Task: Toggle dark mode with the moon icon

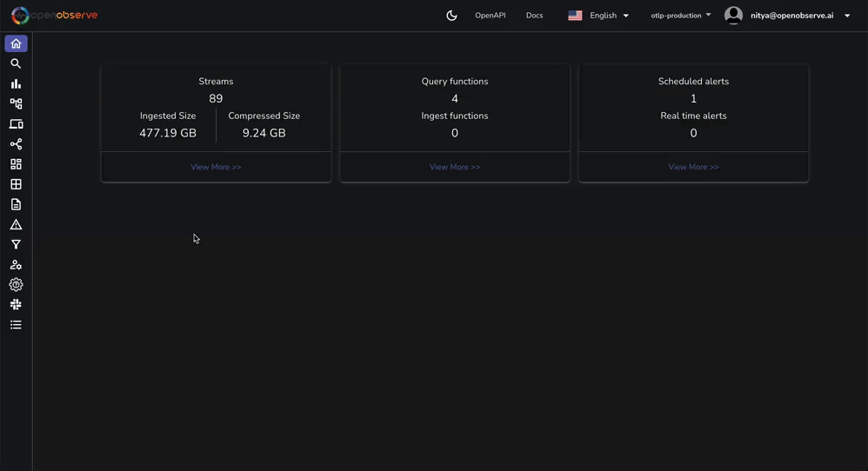Action: pyautogui.click(x=451, y=16)
